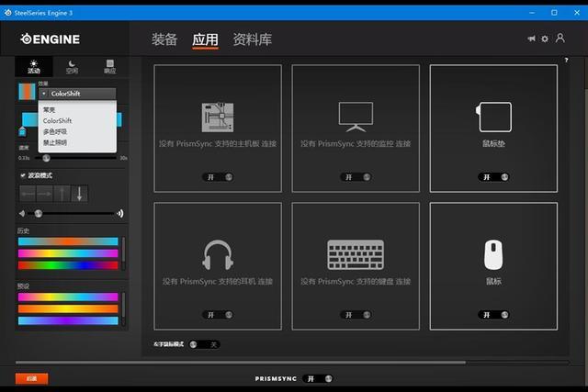The height and width of the screenshot is (392, 588).
Task: Click the monitor device icon
Action: (x=356, y=117)
